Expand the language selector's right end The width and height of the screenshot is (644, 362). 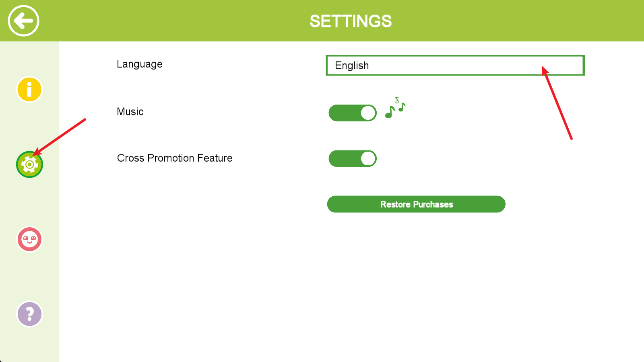(572, 66)
